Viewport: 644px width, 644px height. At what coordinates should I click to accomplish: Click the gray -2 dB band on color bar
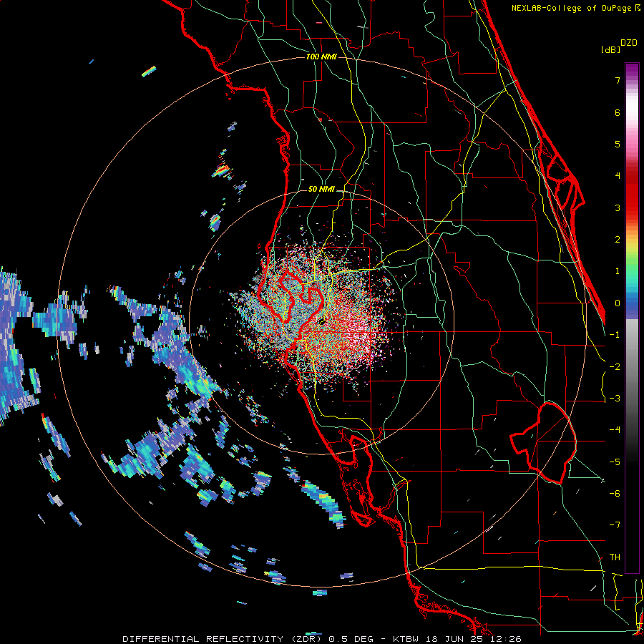point(632,367)
